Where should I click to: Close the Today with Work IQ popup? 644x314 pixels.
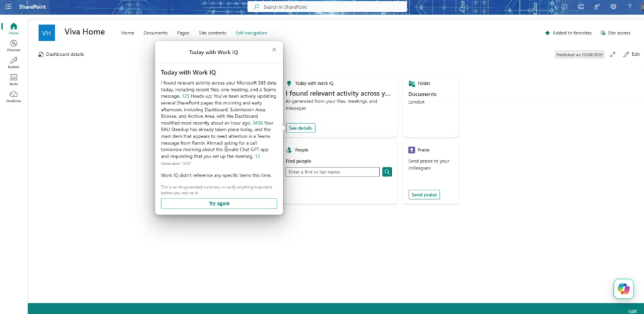[274, 50]
